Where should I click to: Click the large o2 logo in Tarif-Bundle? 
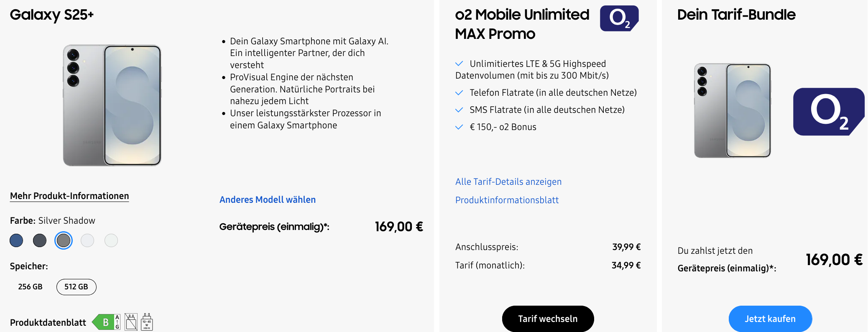828,112
